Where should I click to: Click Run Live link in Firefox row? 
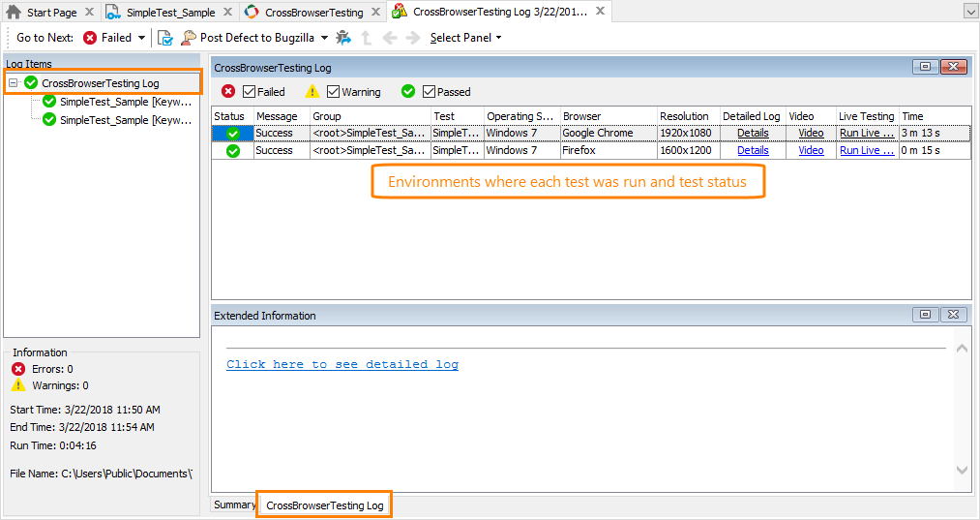pyautogui.click(x=867, y=151)
